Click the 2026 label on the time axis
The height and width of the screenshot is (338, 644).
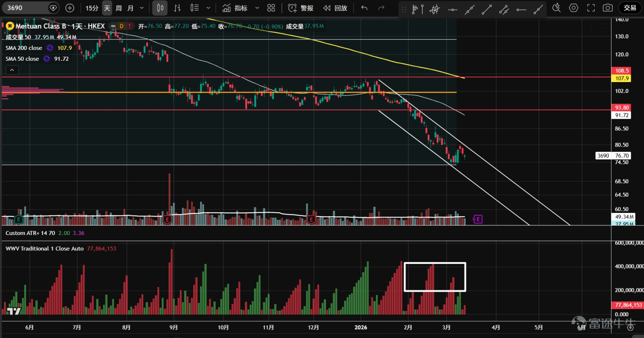(361, 328)
